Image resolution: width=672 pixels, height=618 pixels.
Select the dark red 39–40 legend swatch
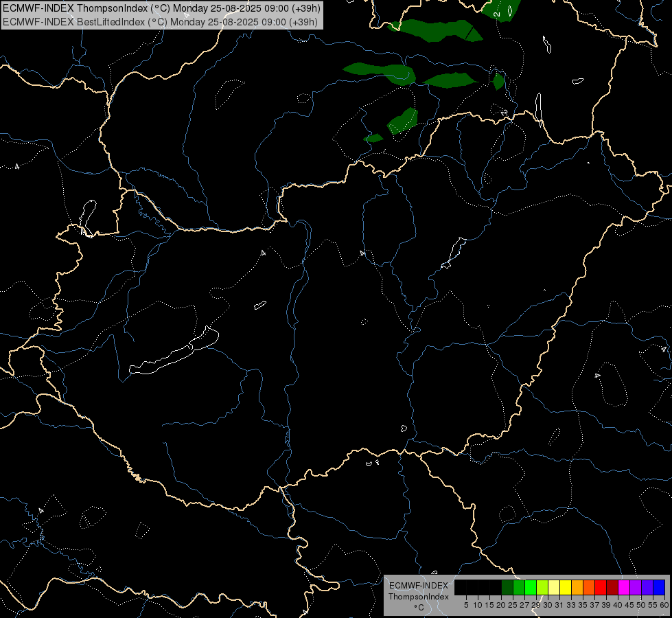coord(612,587)
